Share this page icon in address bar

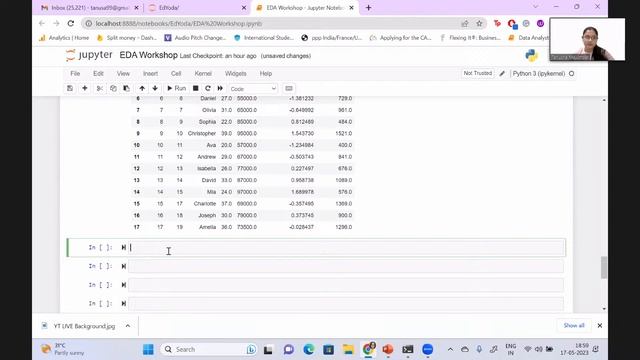(x=465, y=24)
